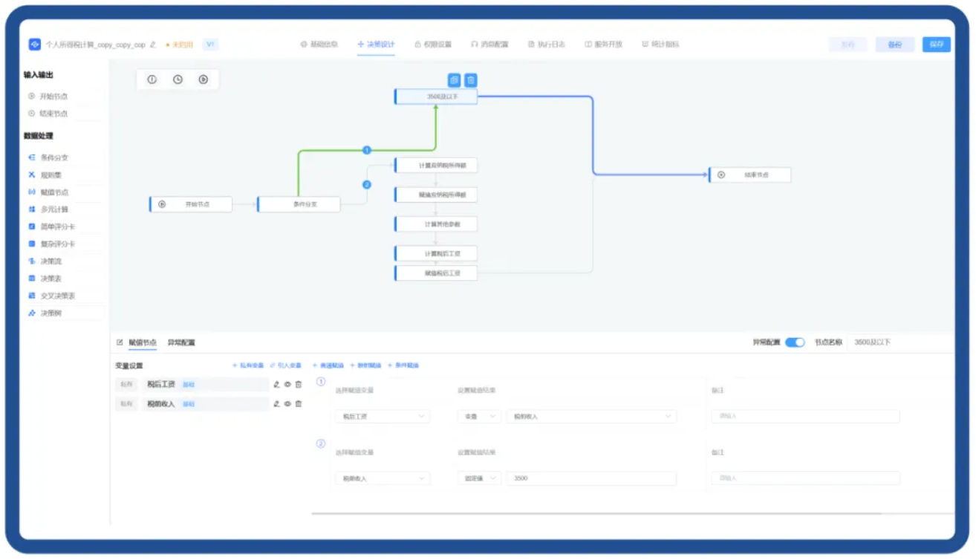Switch to the 权限设置 tab

tap(433, 45)
